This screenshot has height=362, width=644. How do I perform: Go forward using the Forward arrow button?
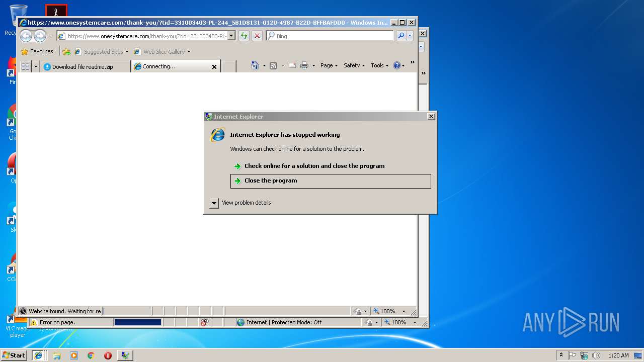tap(40, 36)
